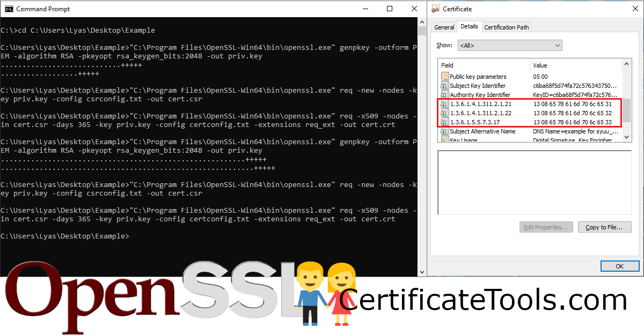Switch to the Certification Path tab
This screenshot has width=644, height=336.
(x=506, y=27)
